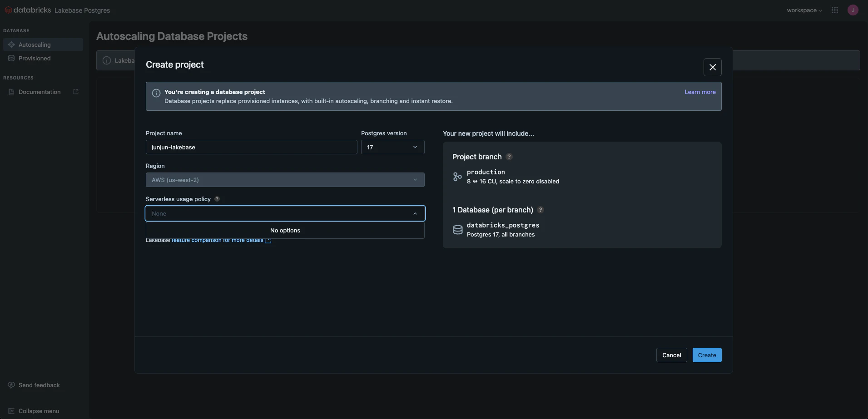Click the Postgres version label
The width and height of the screenshot is (868, 419).
tap(384, 133)
